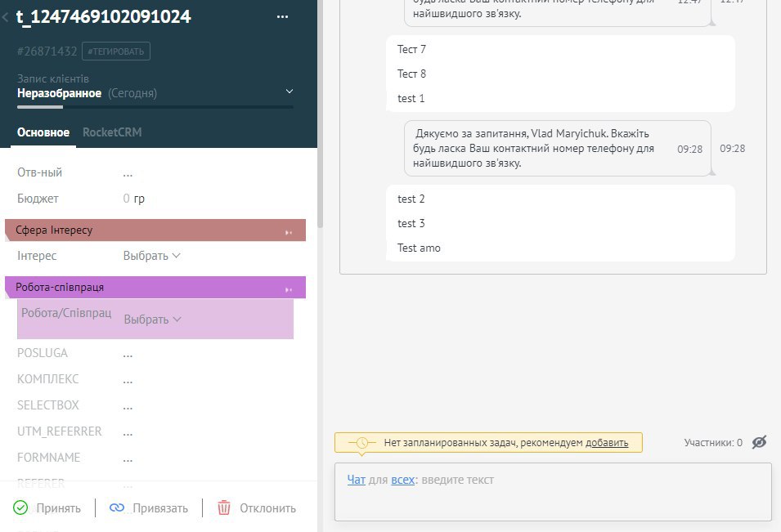781x532 pixels.
Task: Switch to the RocketCRM tab
Action: click(112, 132)
